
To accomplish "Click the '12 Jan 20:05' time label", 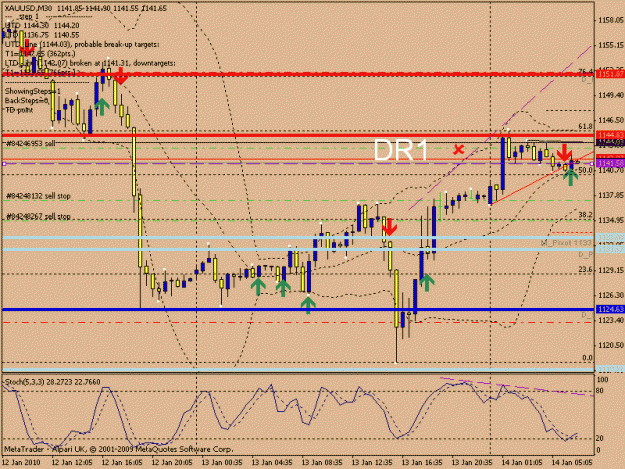I will point(172,462).
